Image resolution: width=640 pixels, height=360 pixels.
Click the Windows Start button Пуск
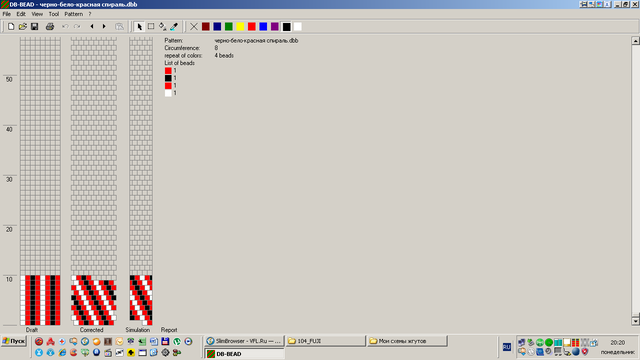(x=14, y=341)
